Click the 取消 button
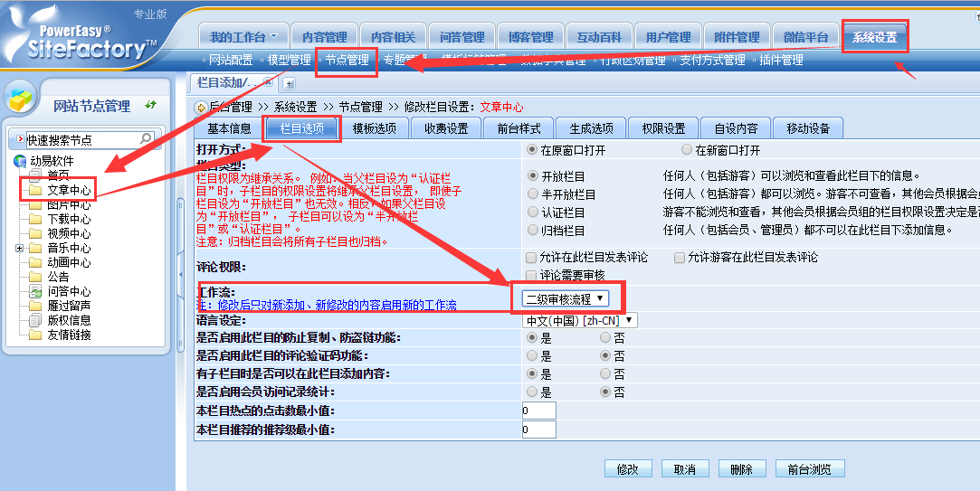Viewport: 980px width, 491px height. 685,469
